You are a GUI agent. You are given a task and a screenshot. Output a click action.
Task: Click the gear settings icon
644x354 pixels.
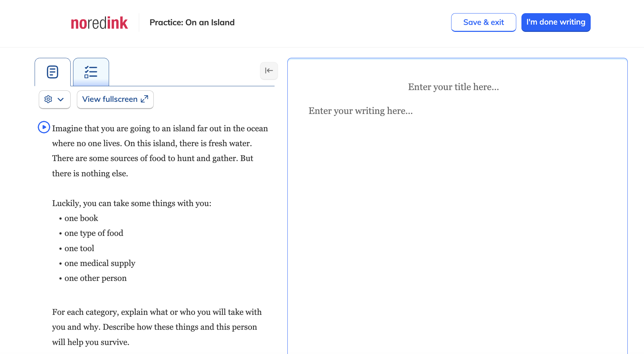coord(48,99)
